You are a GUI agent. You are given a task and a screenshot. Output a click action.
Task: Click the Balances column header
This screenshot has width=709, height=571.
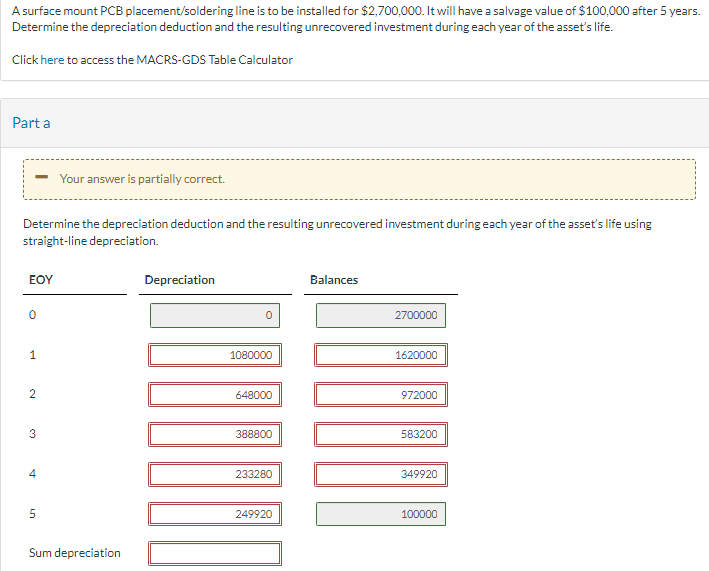pos(334,280)
